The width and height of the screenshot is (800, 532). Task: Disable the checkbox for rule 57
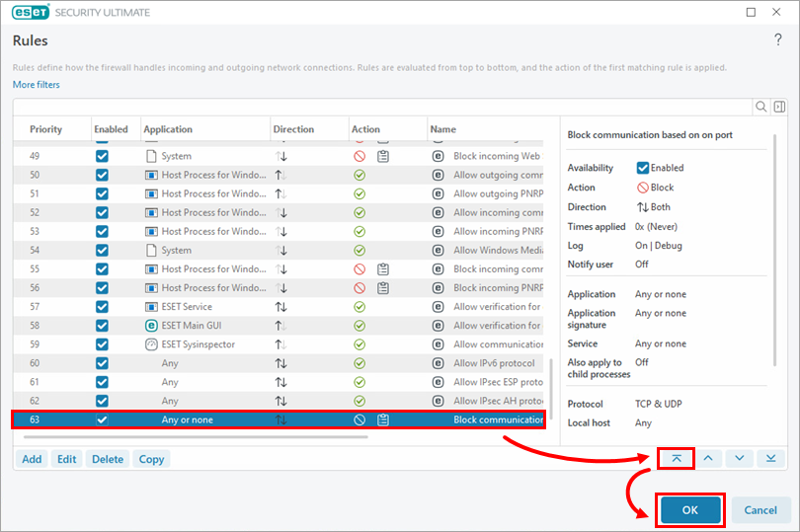(x=102, y=307)
